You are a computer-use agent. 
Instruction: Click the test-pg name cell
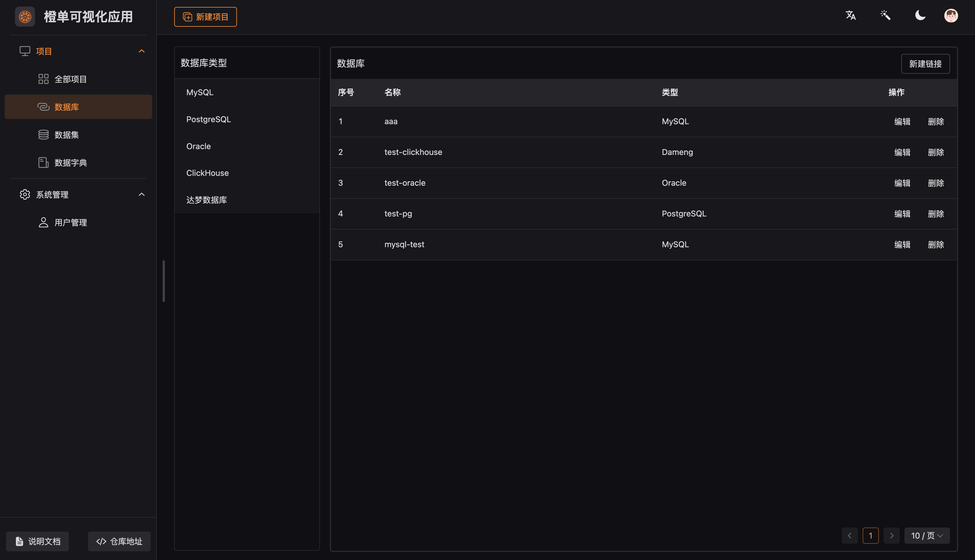pos(398,214)
